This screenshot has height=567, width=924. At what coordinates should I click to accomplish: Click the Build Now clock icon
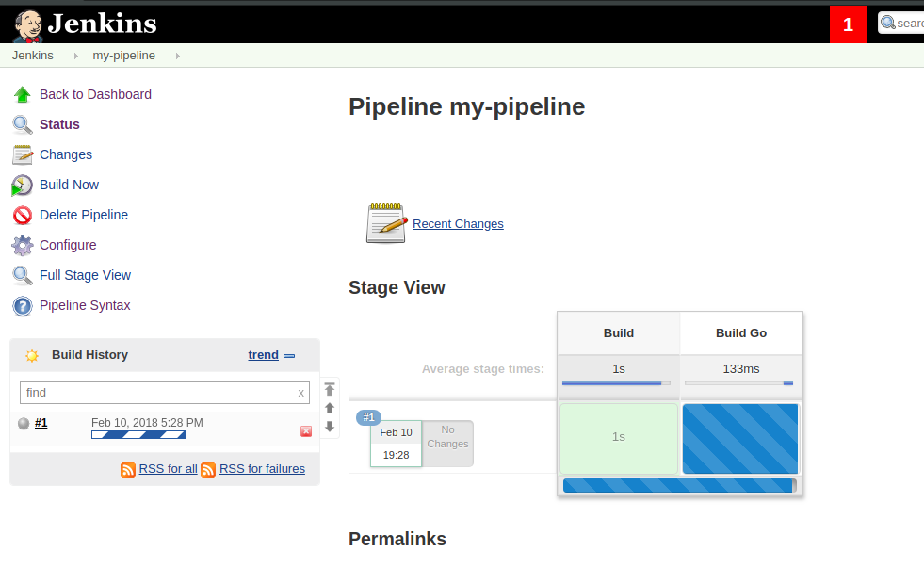click(23, 185)
